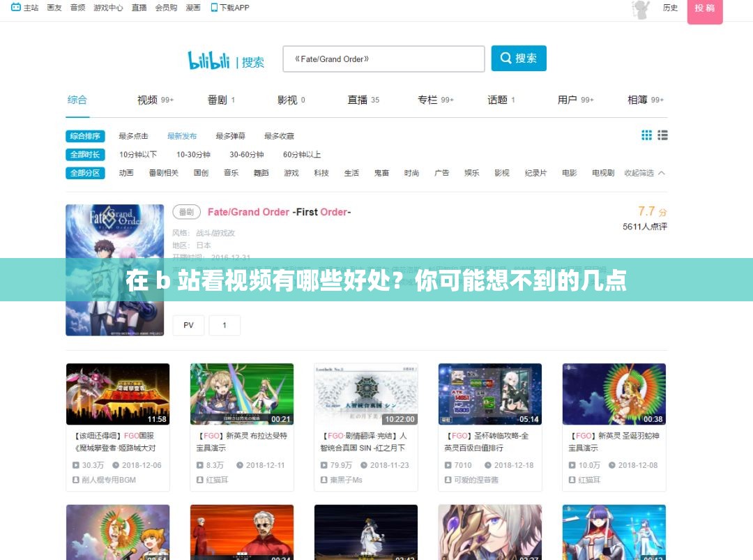
Task: Switch to list view layout icon
Action: [663, 135]
